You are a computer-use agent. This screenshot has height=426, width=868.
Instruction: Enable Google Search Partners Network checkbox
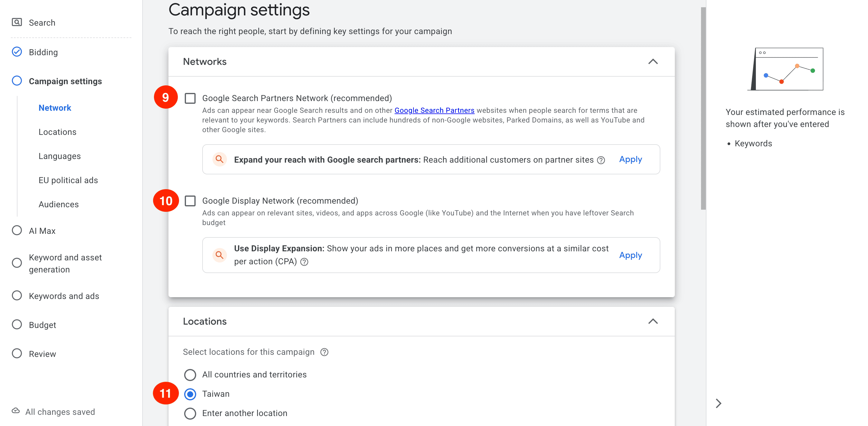pyautogui.click(x=190, y=98)
